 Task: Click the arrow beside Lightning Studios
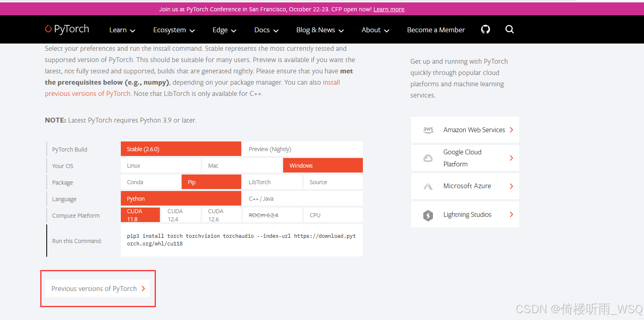pyautogui.click(x=511, y=214)
